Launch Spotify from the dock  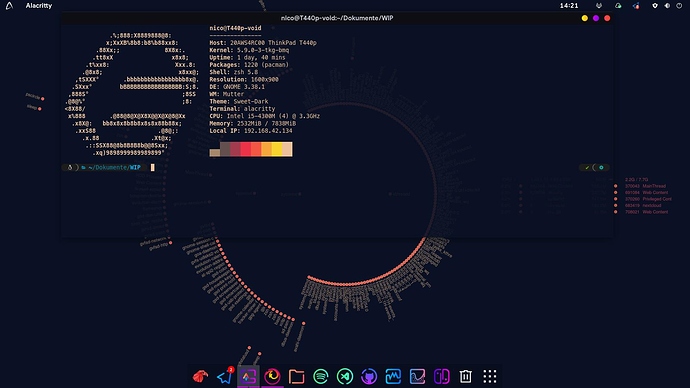(321, 377)
